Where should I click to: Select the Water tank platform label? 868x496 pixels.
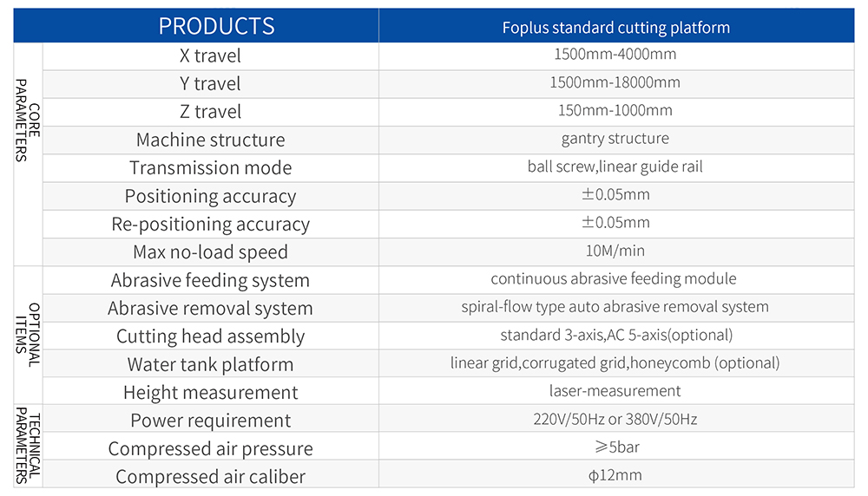pos(210,364)
